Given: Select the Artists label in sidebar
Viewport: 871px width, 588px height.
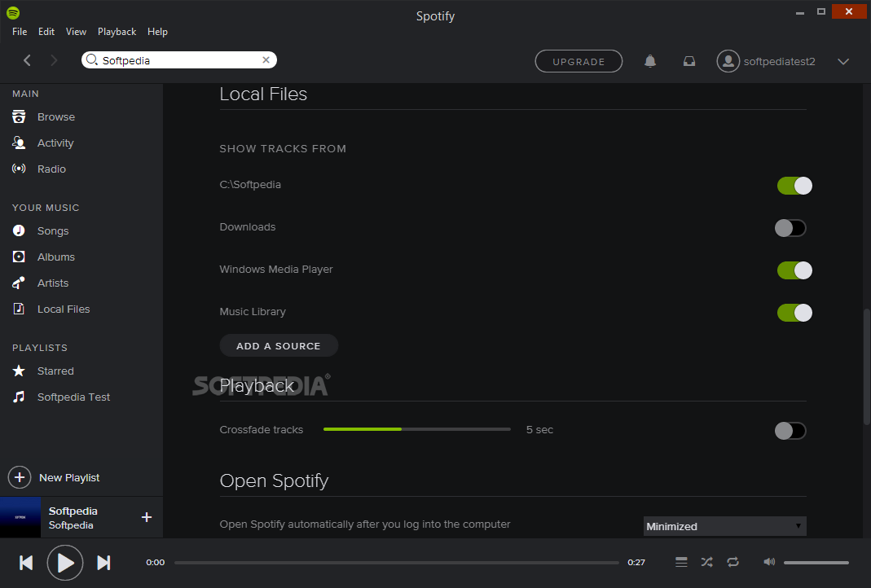Looking at the screenshot, I should [x=53, y=283].
